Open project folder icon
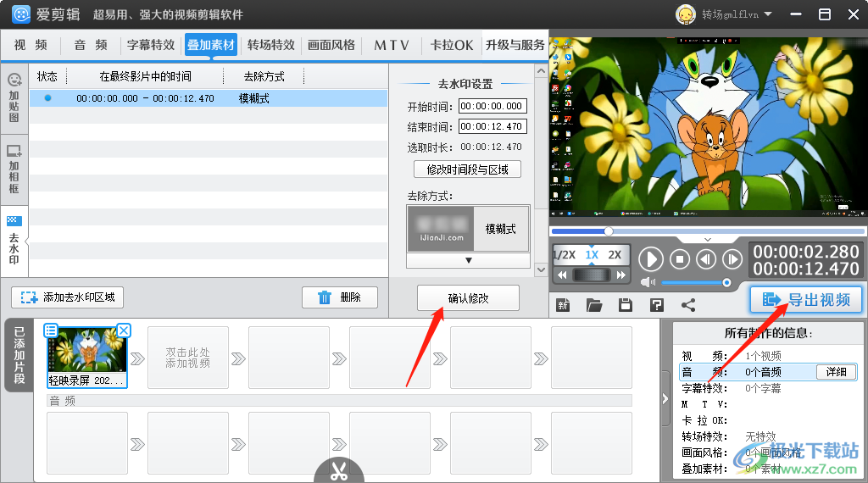 [x=594, y=305]
